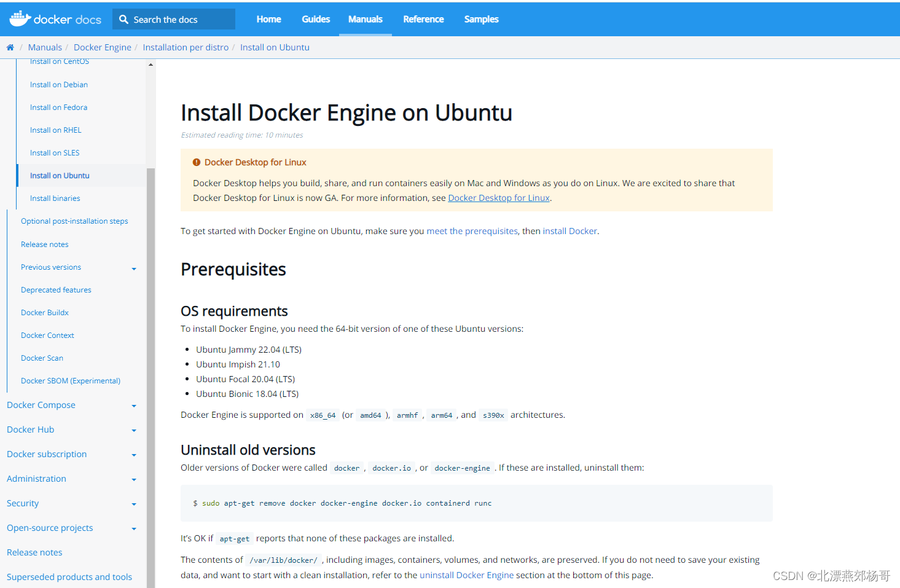This screenshot has height=588, width=900.
Task: Open the Reference nav tab
Action: (x=423, y=19)
